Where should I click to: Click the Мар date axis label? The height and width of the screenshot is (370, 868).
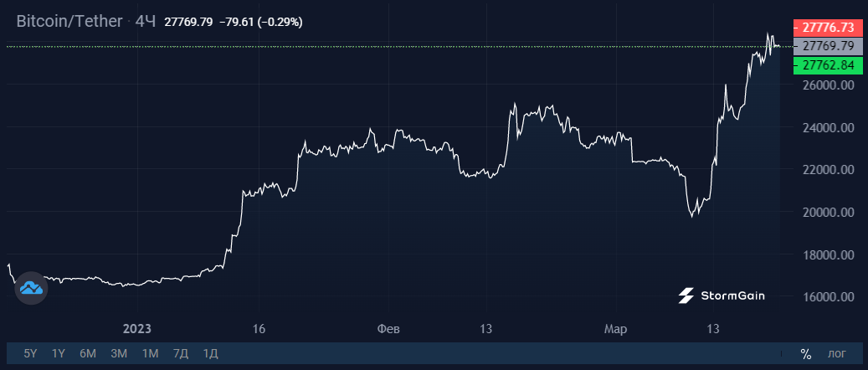(x=615, y=330)
